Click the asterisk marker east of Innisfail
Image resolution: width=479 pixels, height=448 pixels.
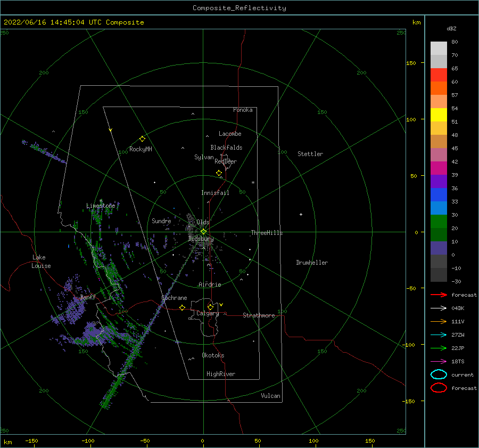point(253,183)
